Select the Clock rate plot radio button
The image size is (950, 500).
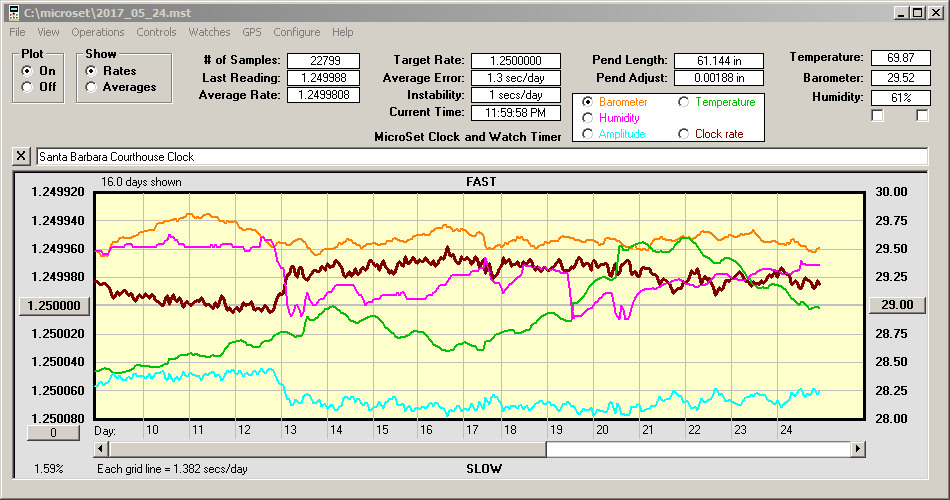pos(683,134)
